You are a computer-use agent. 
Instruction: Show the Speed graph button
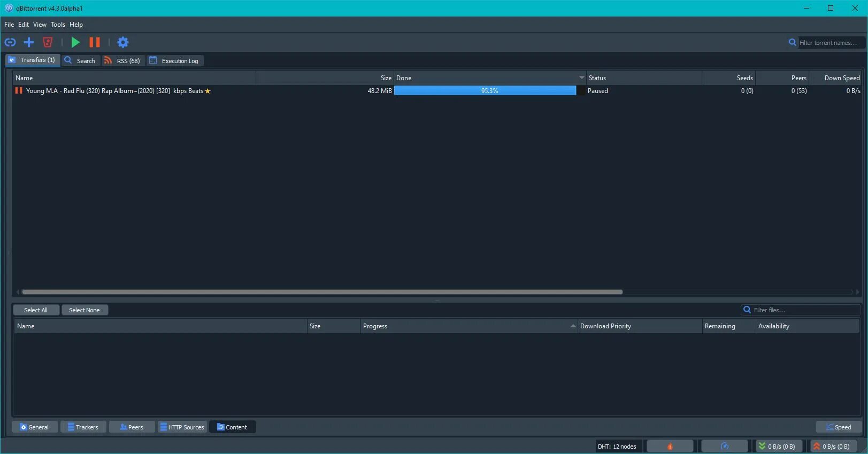839,427
